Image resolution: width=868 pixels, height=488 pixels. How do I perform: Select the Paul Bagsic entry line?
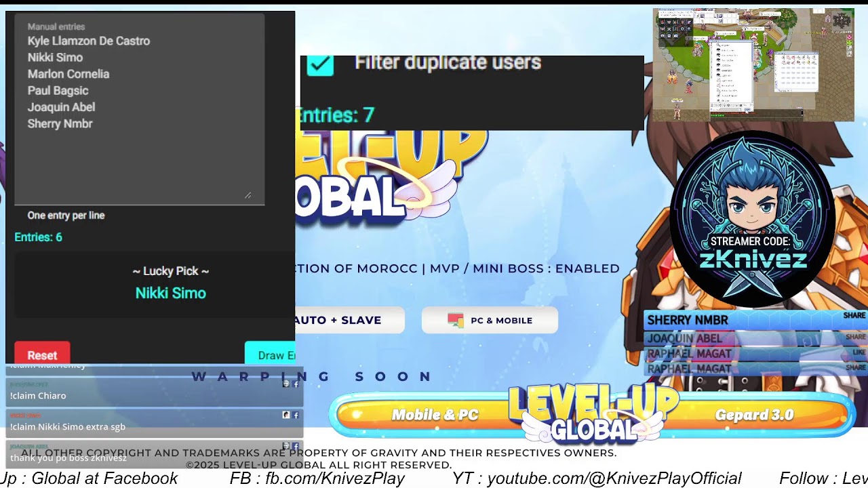tap(58, 90)
